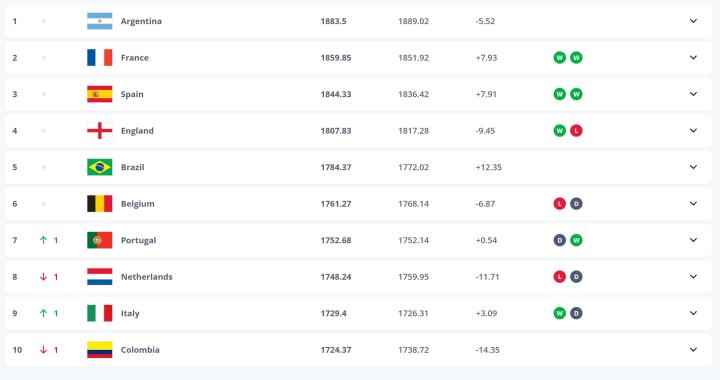This screenshot has width=720, height=380.
Task: Open the England team name link
Action: (137, 131)
